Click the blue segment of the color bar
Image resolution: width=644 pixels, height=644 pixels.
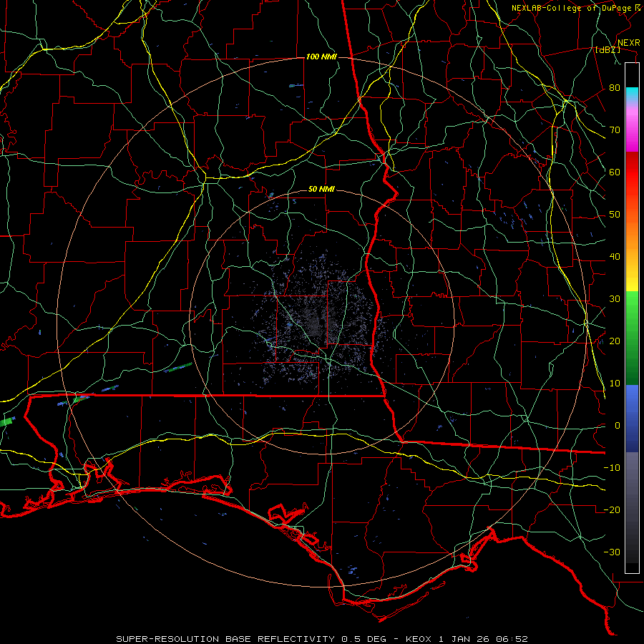pos(632,419)
